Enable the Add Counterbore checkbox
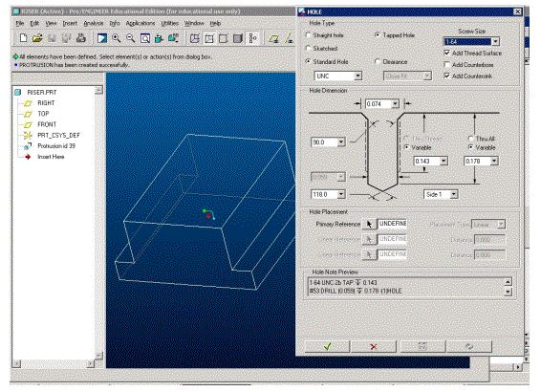541x392 pixels. [447, 64]
